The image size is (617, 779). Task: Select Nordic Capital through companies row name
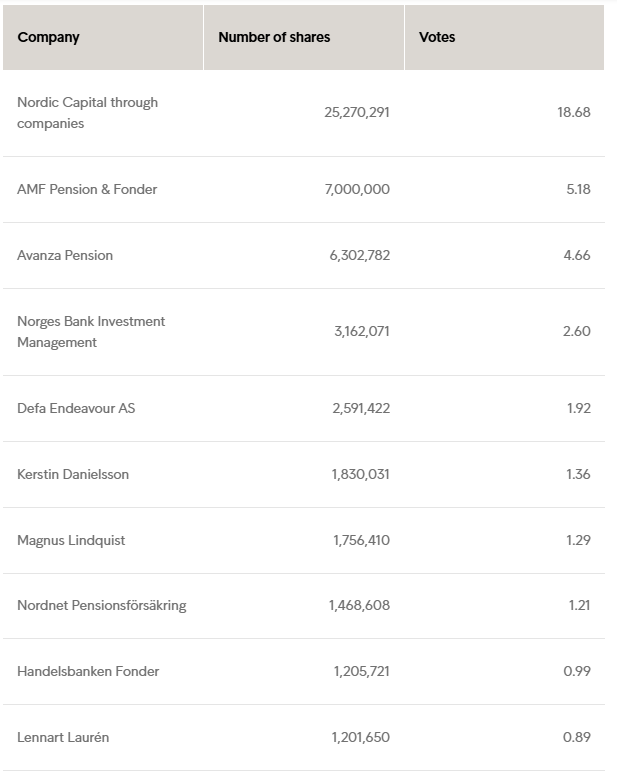pos(87,113)
